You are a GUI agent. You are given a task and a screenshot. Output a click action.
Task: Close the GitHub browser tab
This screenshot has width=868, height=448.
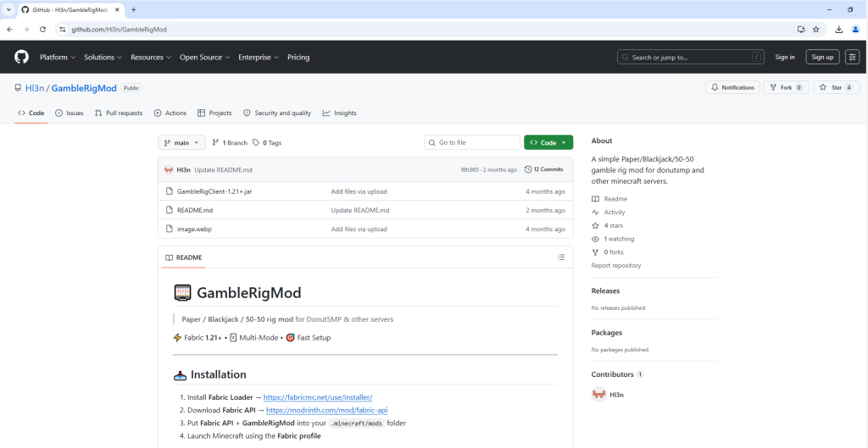pyautogui.click(x=117, y=10)
